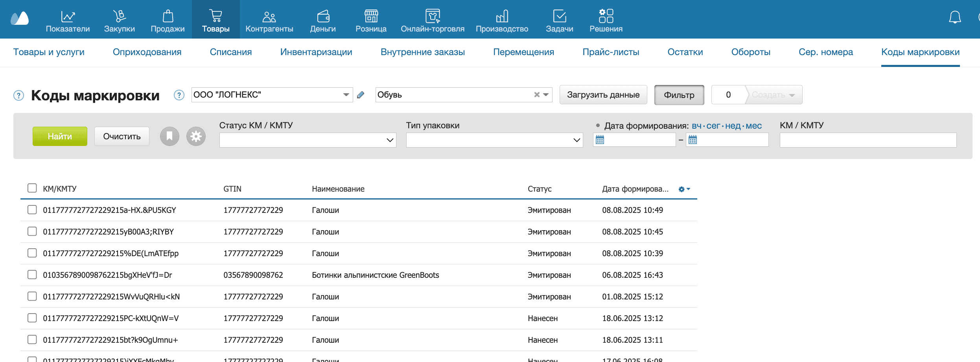980x362 pixels.
Task: Click the saved filters bookmark icon
Action: (x=169, y=137)
